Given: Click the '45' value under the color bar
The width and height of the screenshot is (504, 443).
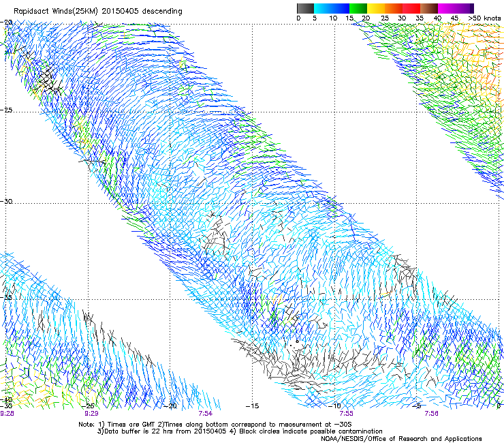Looking at the screenshot, I should (x=454, y=18).
